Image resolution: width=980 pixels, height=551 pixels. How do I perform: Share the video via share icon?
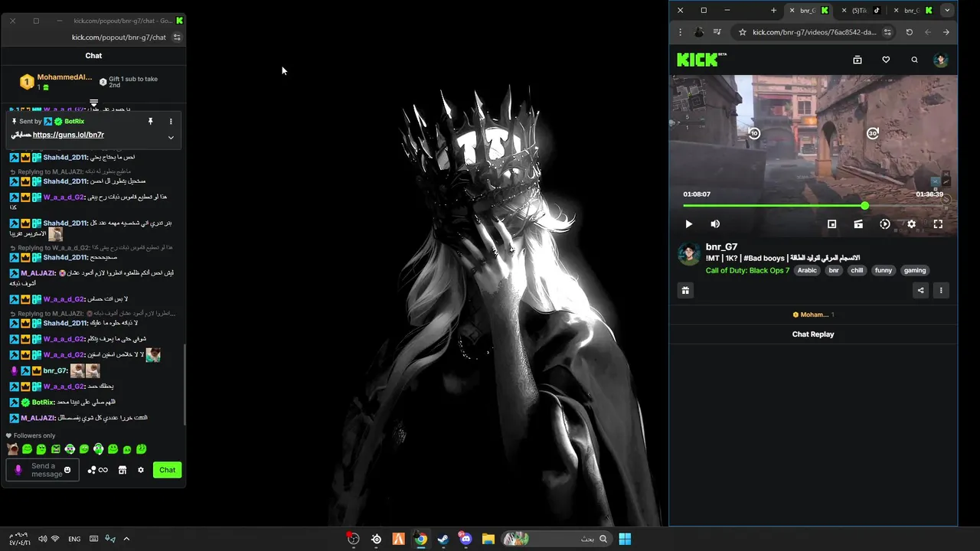pos(920,290)
